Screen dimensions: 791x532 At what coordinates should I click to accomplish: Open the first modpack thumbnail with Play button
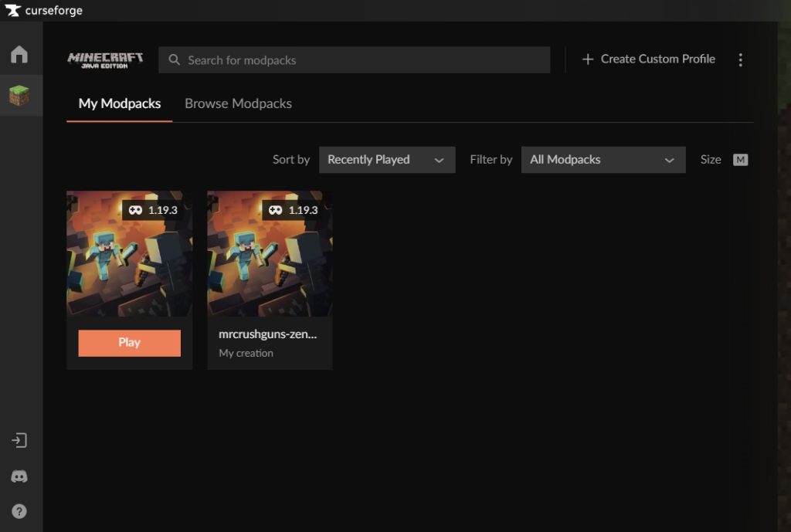(129, 253)
